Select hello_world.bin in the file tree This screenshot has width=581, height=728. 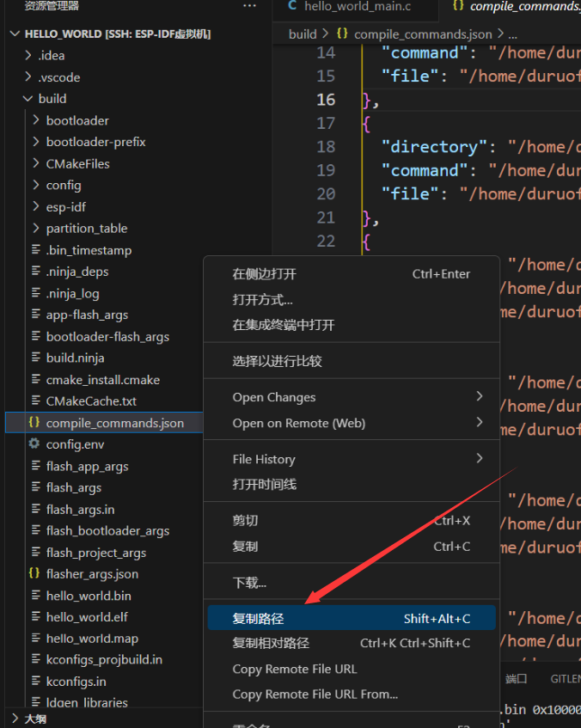[x=88, y=595]
